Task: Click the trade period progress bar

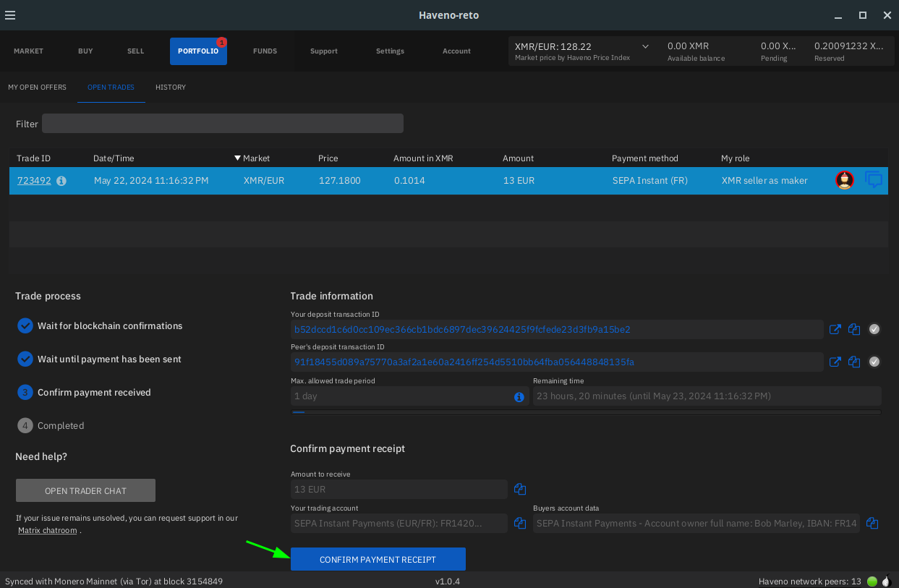Action: [586, 412]
